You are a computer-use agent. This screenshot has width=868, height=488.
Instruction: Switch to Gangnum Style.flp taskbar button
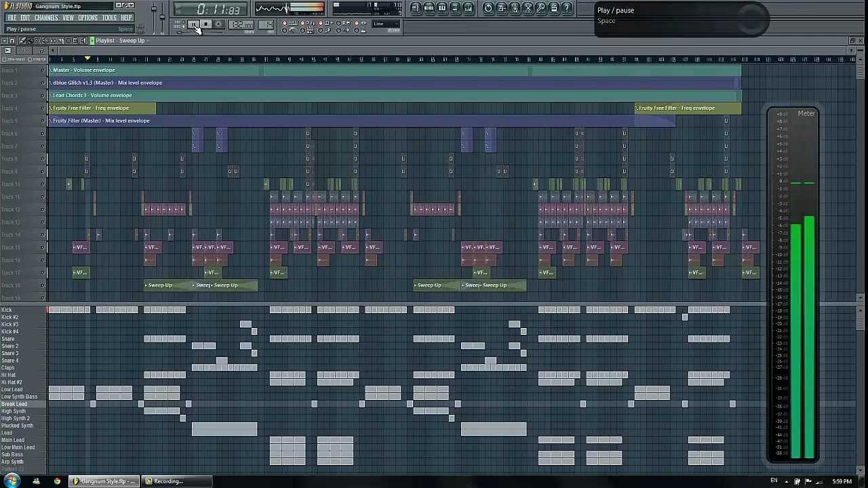click(104, 481)
